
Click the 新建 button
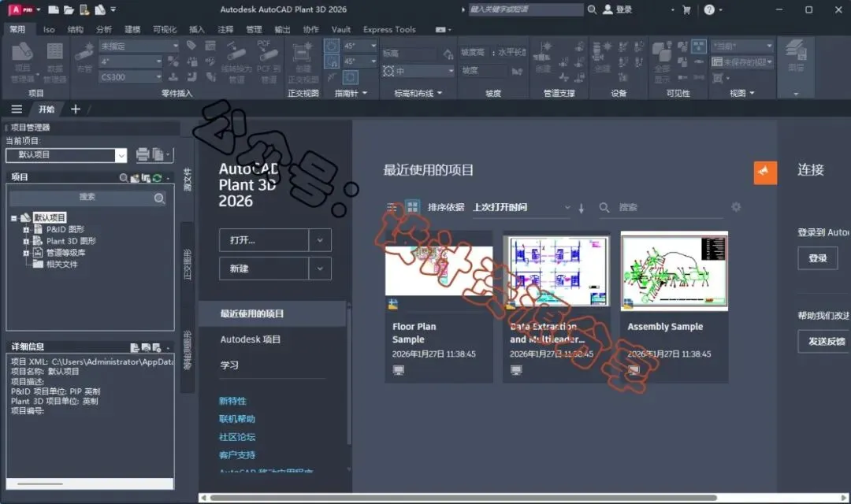point(264,269)
